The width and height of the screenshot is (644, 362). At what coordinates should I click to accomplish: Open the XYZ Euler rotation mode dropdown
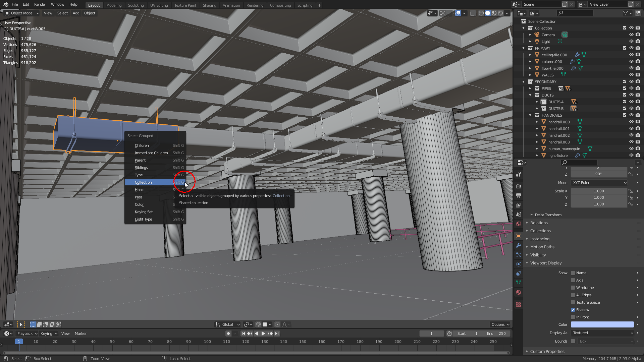[599, 183]
